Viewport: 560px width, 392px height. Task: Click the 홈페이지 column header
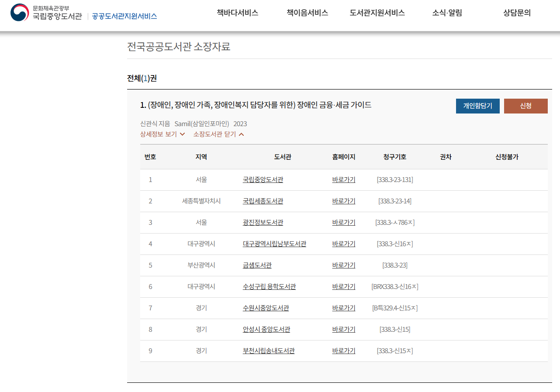[344, 157]
